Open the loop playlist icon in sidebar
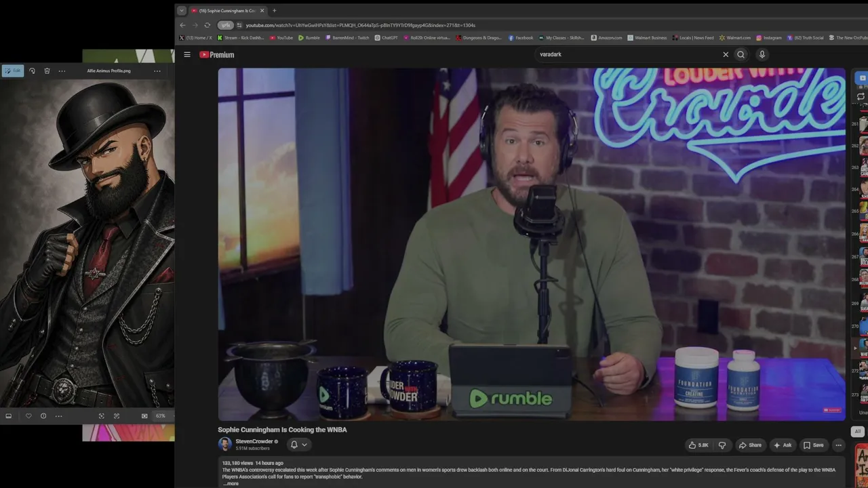 pos(861,96)
